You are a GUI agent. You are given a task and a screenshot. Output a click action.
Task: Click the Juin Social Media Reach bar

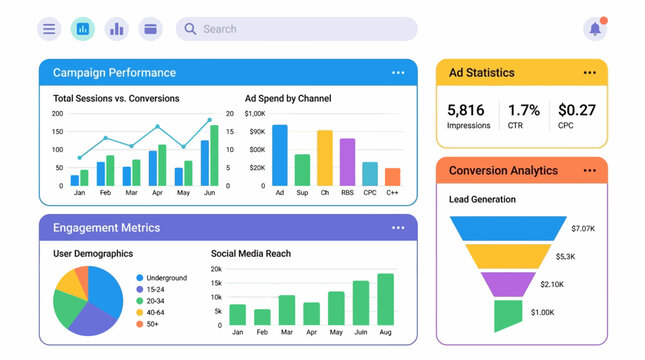click(361, 303)
